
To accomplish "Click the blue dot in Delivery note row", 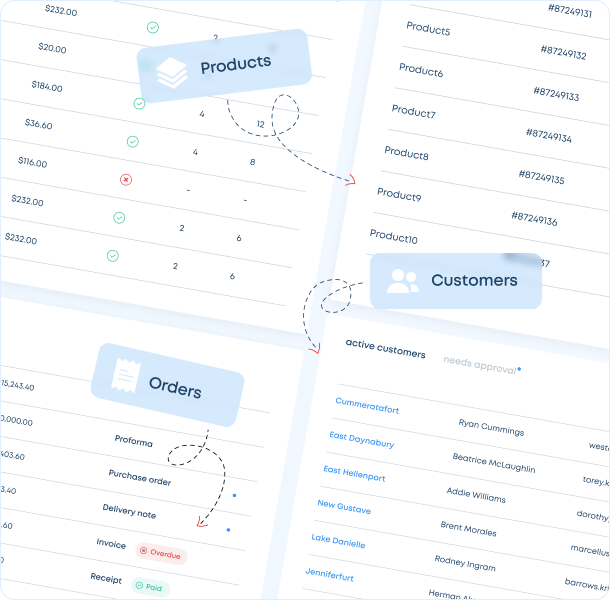I will [x=228, y=530].
